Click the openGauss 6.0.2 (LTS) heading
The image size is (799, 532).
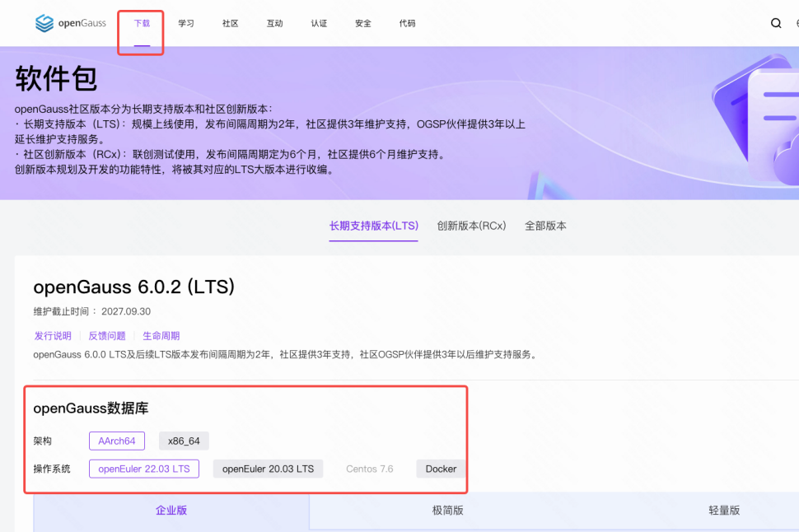(134, 287)
